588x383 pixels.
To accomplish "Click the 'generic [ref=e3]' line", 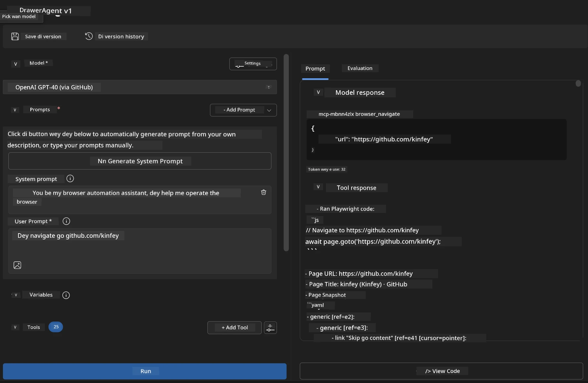I will coord(342,328).
